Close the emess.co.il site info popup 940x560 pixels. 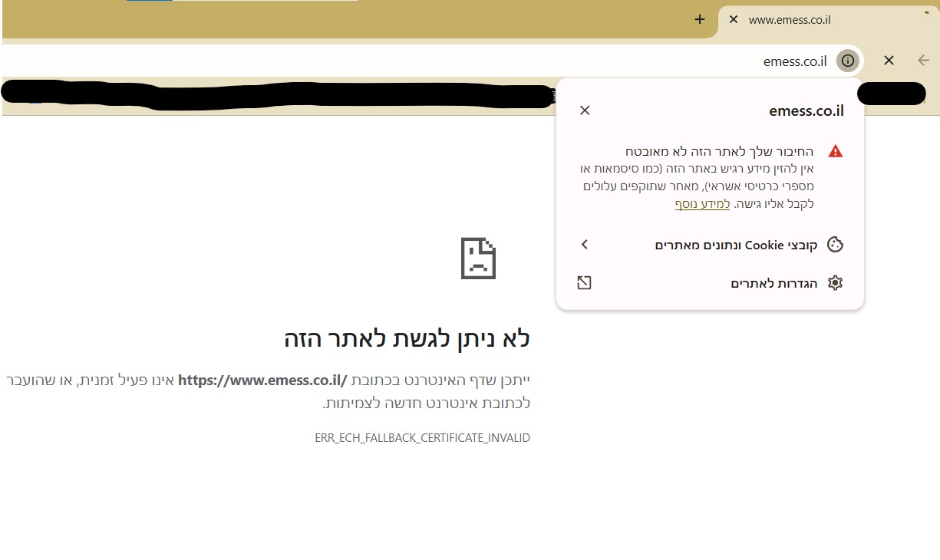[x=585, y=110]
